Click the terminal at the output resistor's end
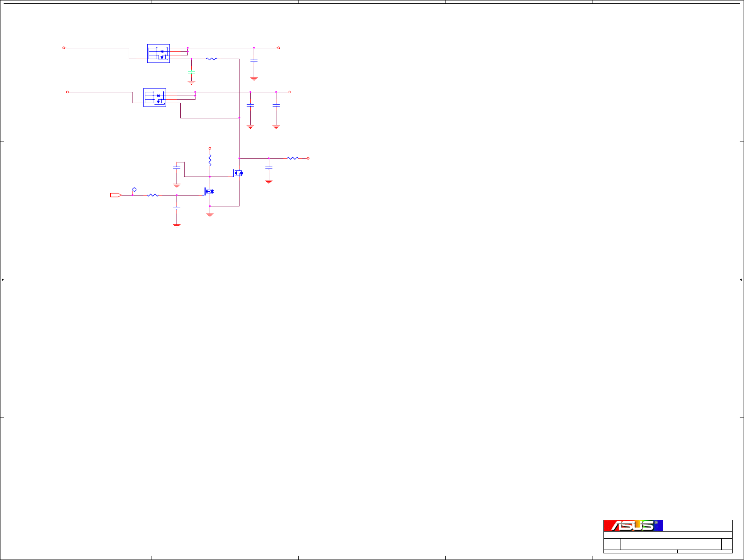This screenshot has height=560, width=744. point(308,158)
